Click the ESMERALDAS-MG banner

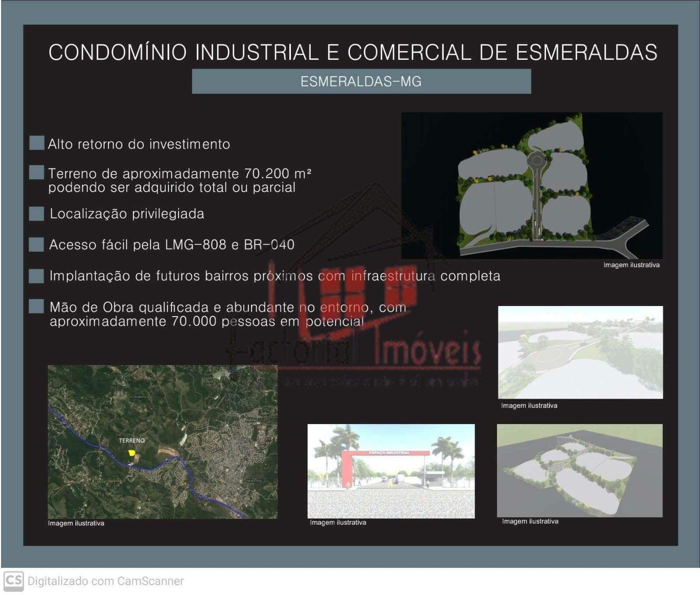[x=361, y=81]
